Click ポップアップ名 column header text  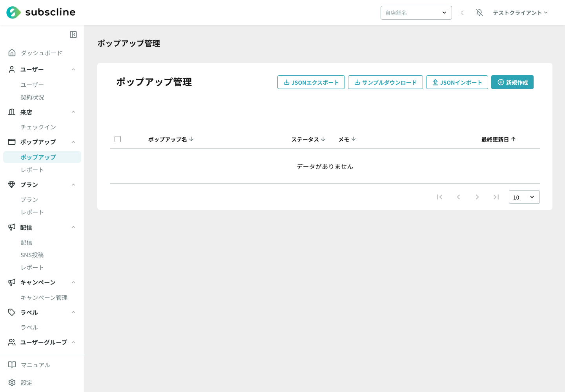pyautogui.click(x=168, y=139)
